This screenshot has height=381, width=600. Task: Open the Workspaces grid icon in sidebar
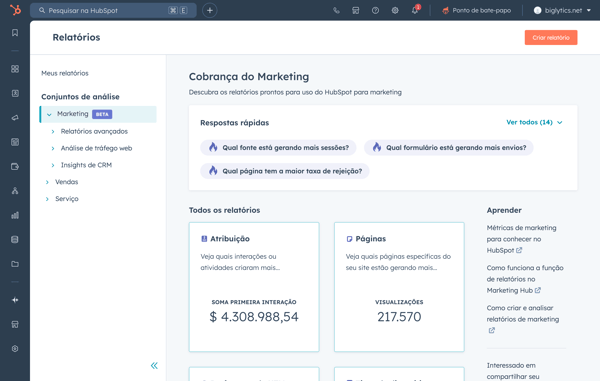pyautogui.click(x=15, y=69)
